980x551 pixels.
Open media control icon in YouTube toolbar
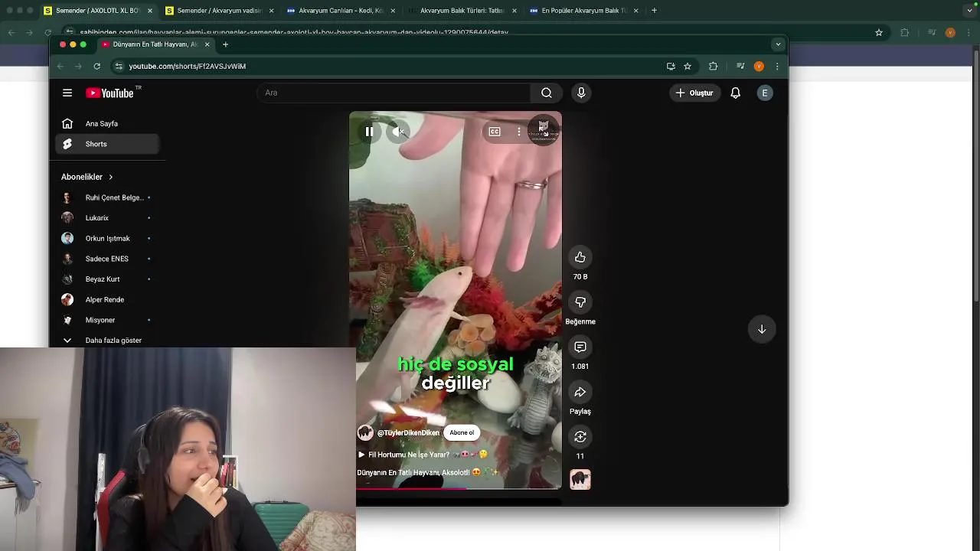pos(740,67)
